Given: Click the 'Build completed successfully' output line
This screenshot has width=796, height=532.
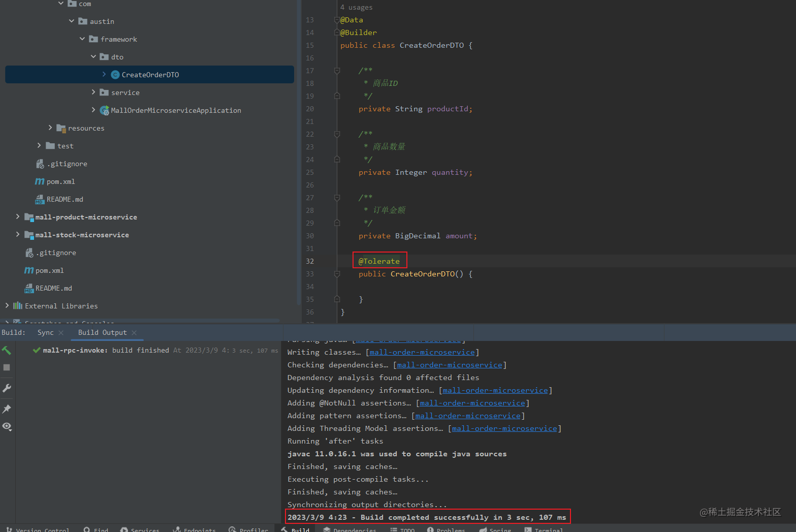Looking at the screenshot, I should (x=427, y=517).
